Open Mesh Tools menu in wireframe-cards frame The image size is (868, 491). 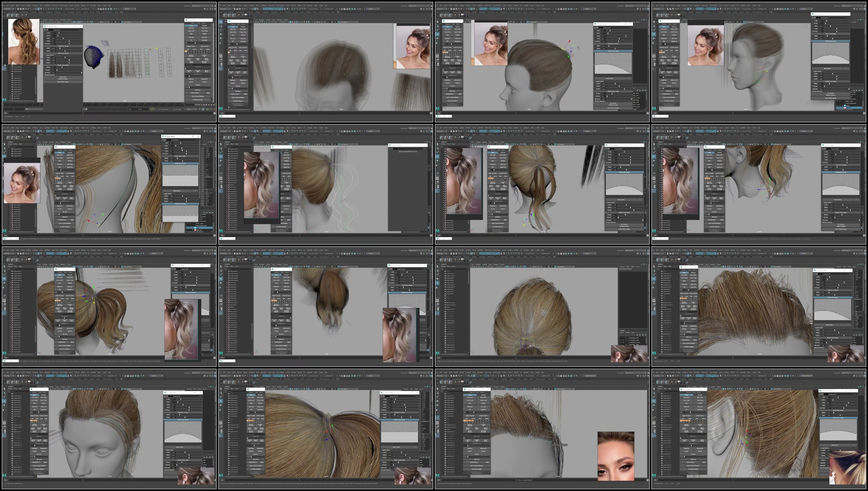55,5
